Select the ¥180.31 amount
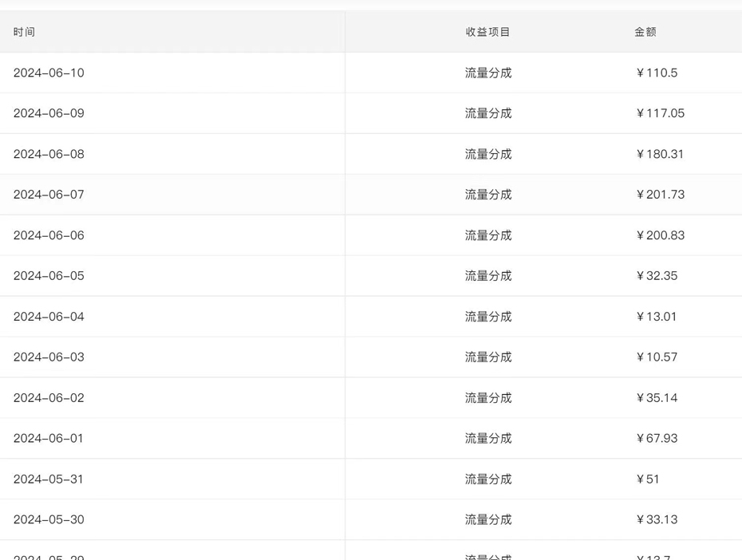Image resolution: width=742 pixels, height=560 pixels. (660, 154)
